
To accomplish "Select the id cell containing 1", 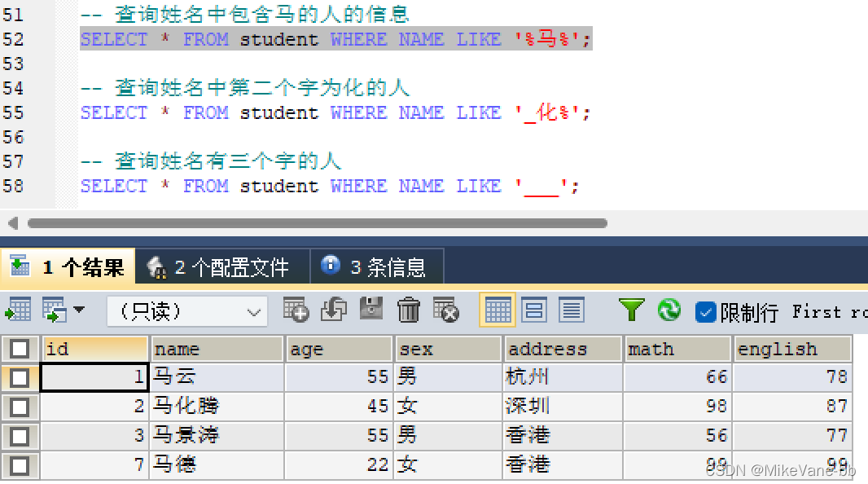I will click(94, 377).
